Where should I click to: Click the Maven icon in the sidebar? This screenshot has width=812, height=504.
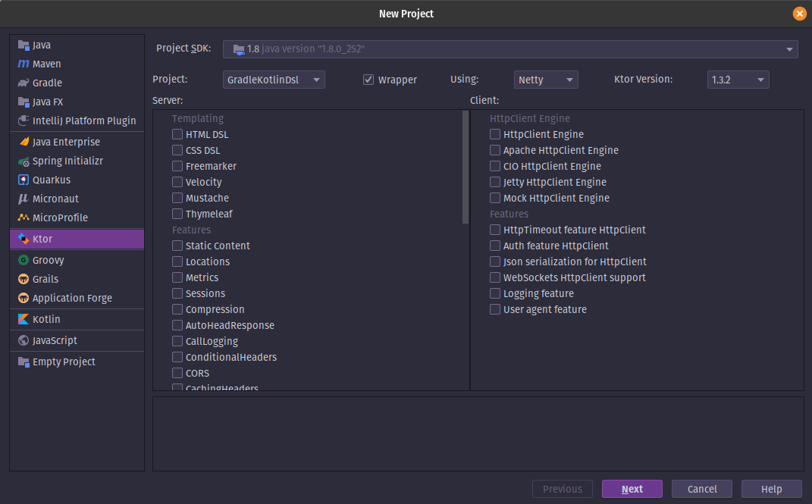pos(24,64)
